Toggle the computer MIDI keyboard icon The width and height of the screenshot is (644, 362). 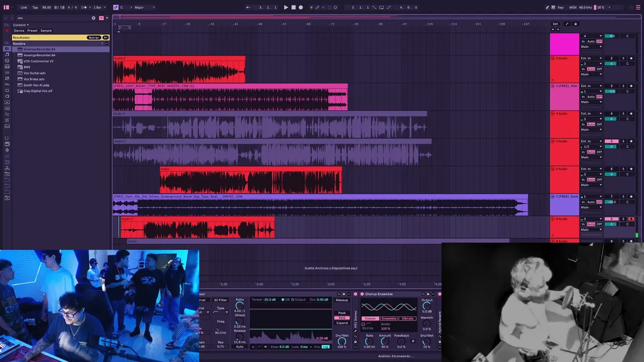pos(553,8)
